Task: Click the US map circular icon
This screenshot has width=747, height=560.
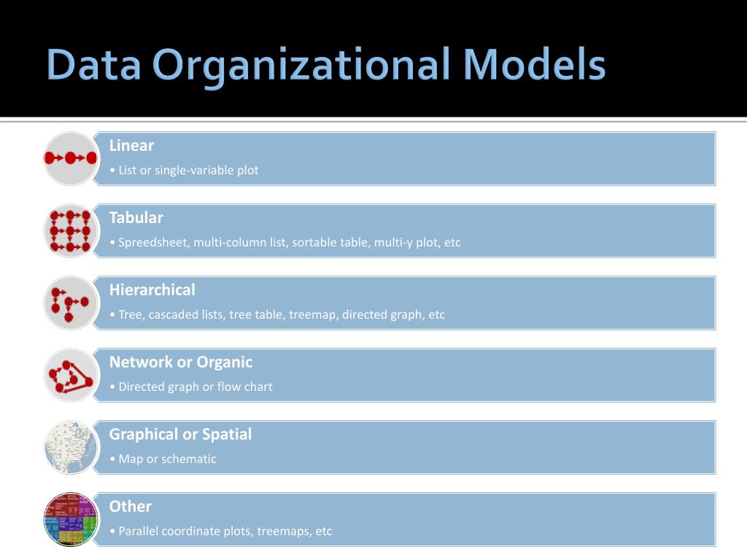Action: 71,448
